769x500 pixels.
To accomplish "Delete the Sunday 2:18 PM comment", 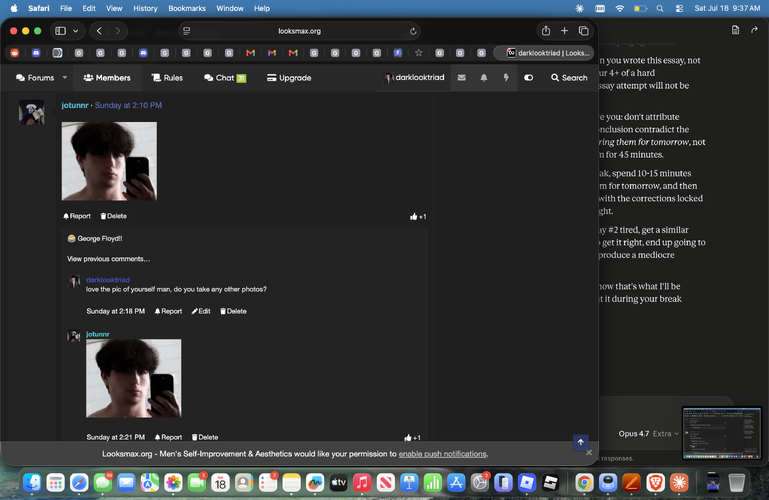I will click(x=233, y=311).
